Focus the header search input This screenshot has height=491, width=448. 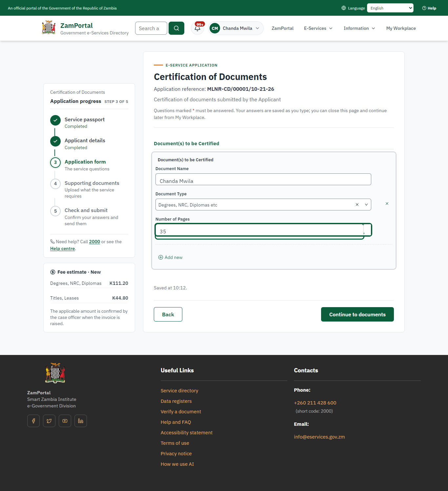[x=151, y=28]
